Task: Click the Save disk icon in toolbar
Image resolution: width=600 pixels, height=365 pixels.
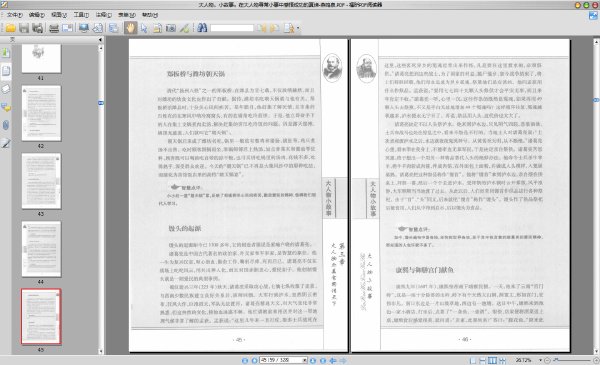Action: pos(24,28)
